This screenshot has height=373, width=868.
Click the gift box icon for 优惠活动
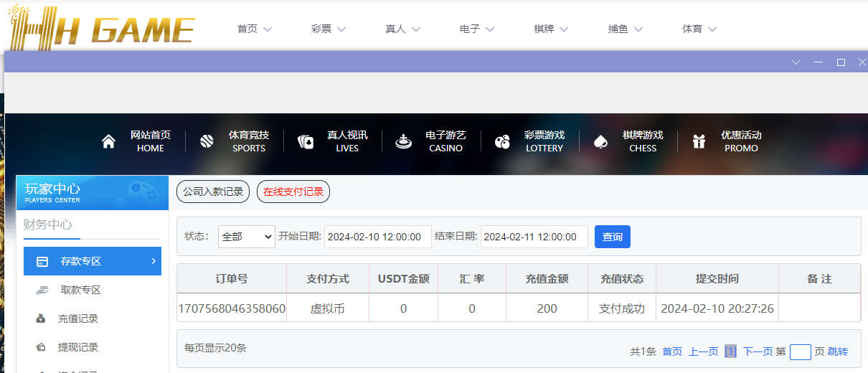coord(699,142)
